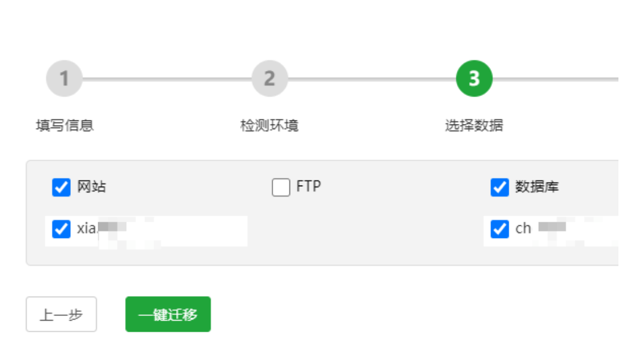Click the step 1 circle
This screenshot has height=348, width=644.
tap(64, 79)
